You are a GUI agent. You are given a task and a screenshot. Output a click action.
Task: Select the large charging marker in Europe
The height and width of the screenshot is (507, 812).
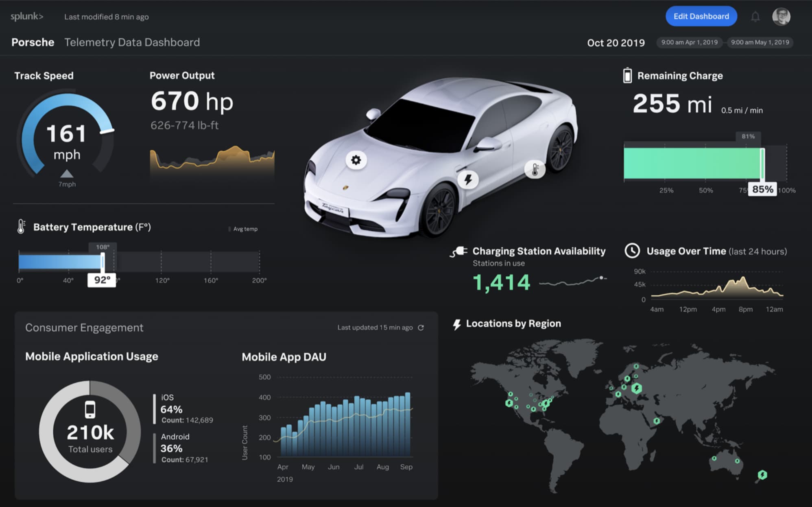[637, 388]
